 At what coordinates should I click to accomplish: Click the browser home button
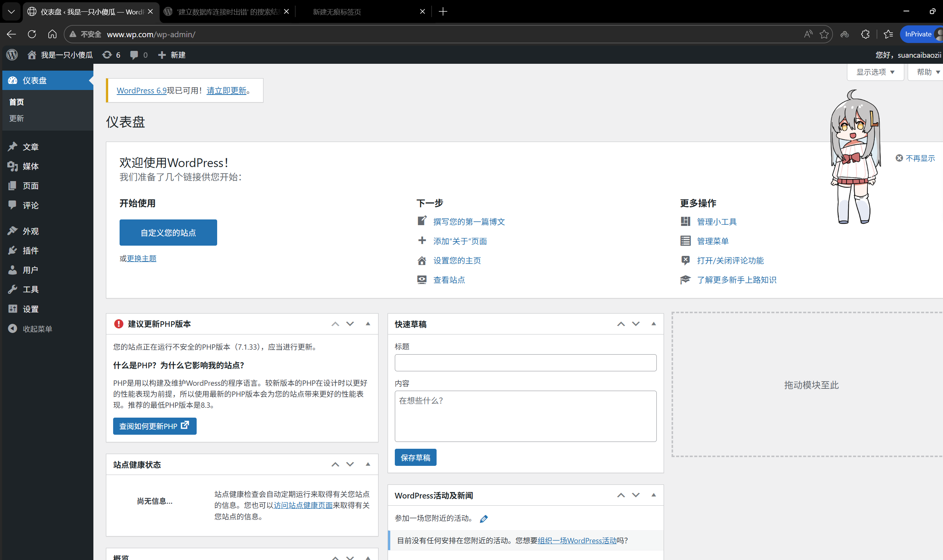pos(52,34)
